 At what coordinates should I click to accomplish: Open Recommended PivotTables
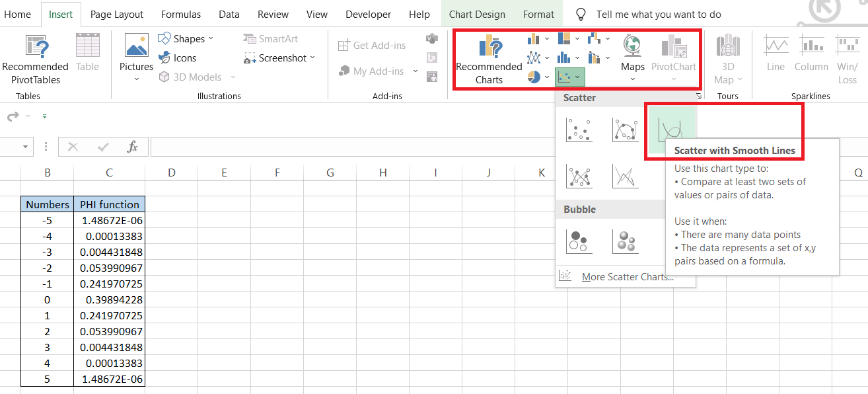click(x=36, y=60)
